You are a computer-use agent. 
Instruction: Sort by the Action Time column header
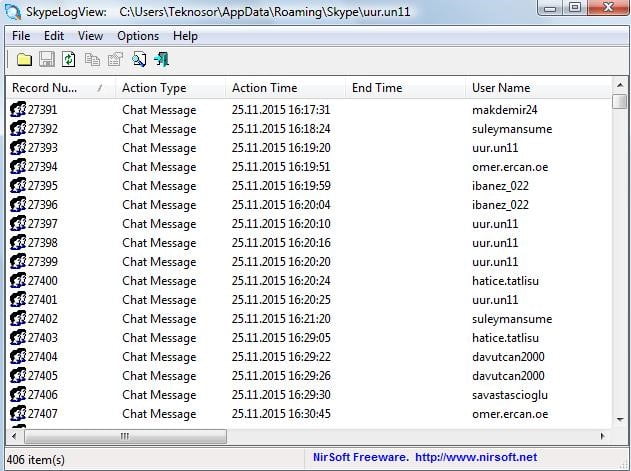(x=264, y=88)
